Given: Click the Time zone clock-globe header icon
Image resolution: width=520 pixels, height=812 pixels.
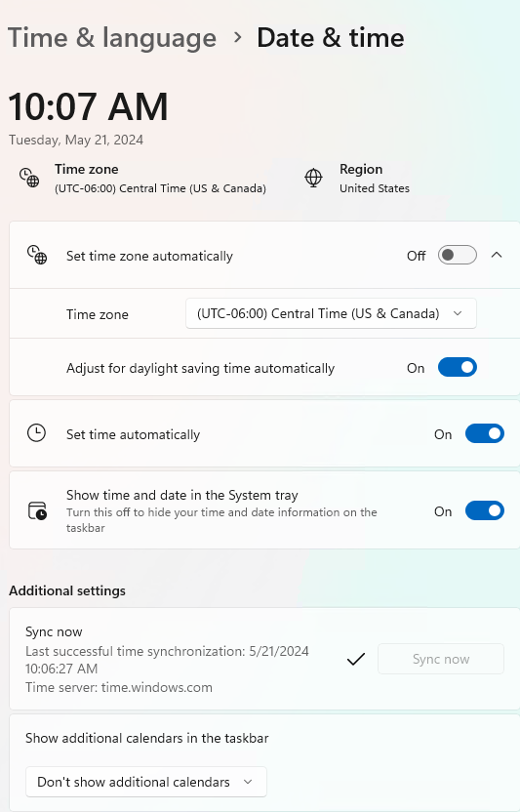Looking at the screenshot, I should point(29,178).
